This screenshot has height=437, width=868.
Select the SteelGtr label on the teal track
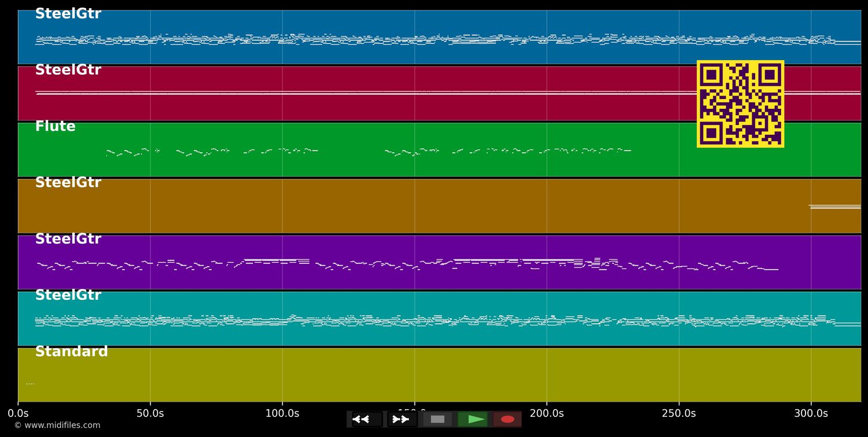(68, 296)
